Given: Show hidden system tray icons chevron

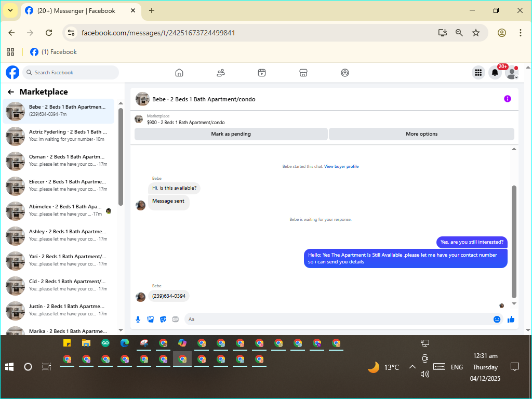Looking at the screenshot, I should (x=413, y=367).
